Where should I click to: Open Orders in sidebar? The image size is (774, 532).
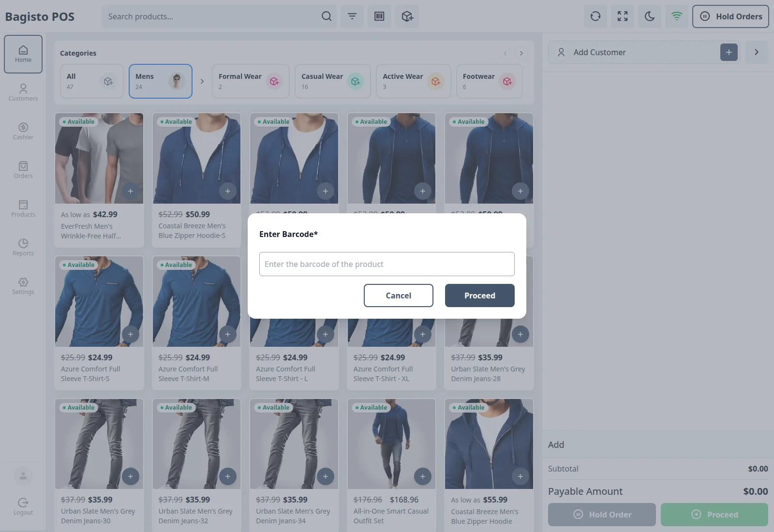pyautogui.click(x=23, y=170)
